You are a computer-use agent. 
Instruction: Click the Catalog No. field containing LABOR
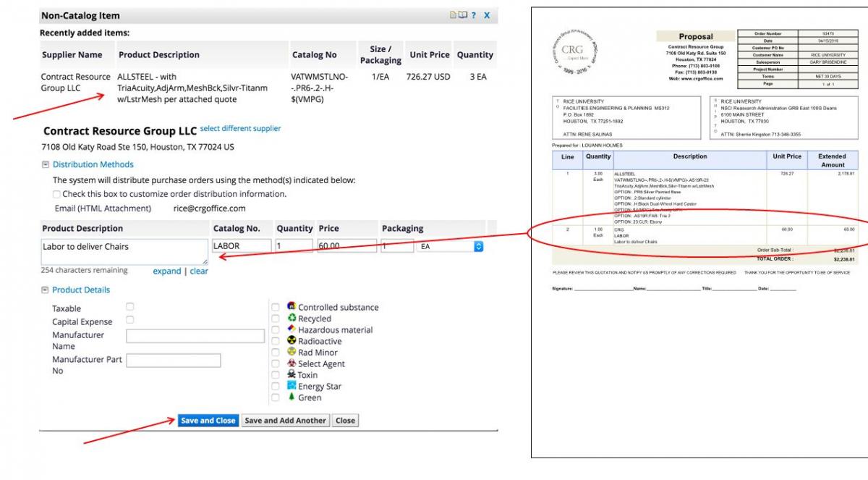241,247
